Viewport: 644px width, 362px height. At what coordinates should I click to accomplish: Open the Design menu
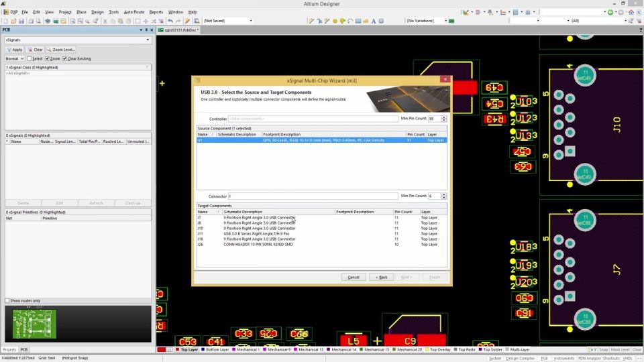(97, 12)
